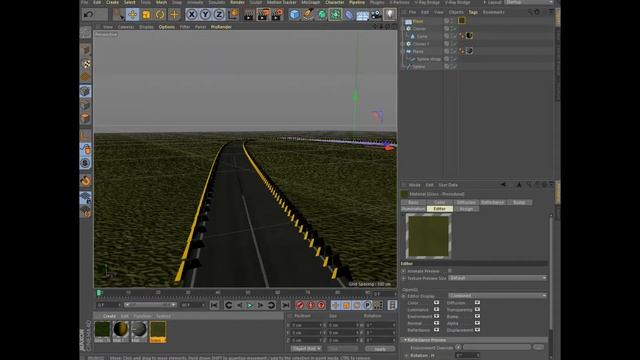Select the Floor object

418,21
